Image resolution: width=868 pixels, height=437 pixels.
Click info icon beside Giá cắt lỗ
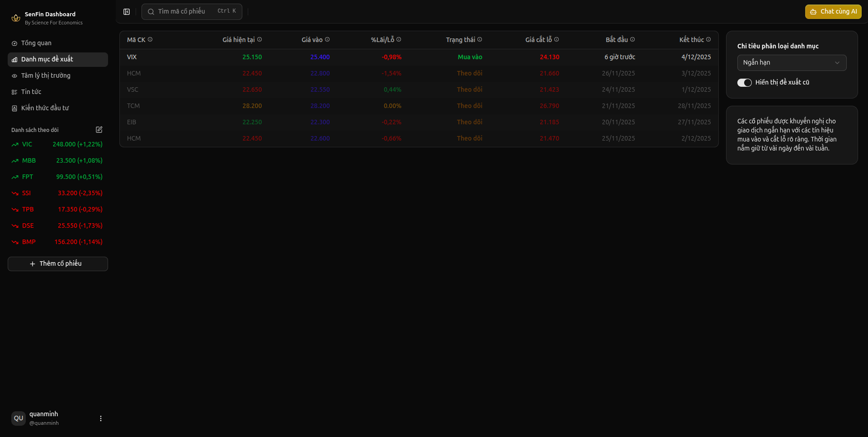557,40
